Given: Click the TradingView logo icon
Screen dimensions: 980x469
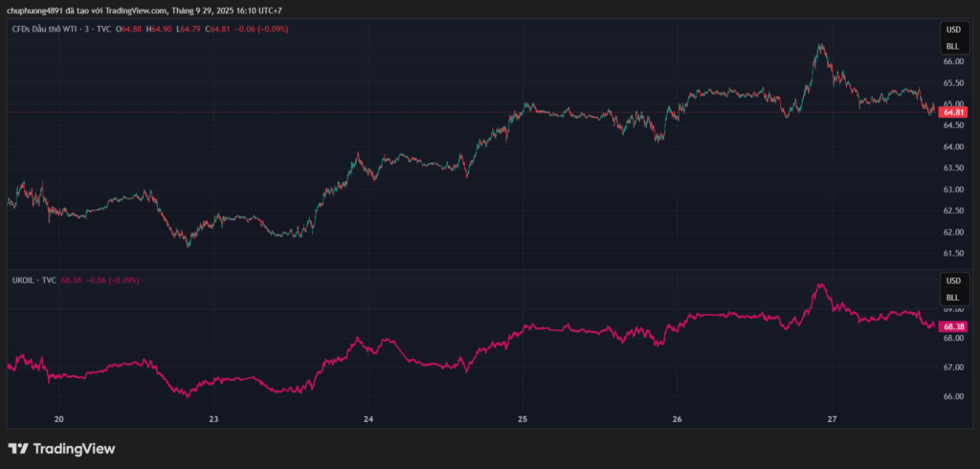Looking at the screenshot, I should pyautogui.click(x=18, y=448).
